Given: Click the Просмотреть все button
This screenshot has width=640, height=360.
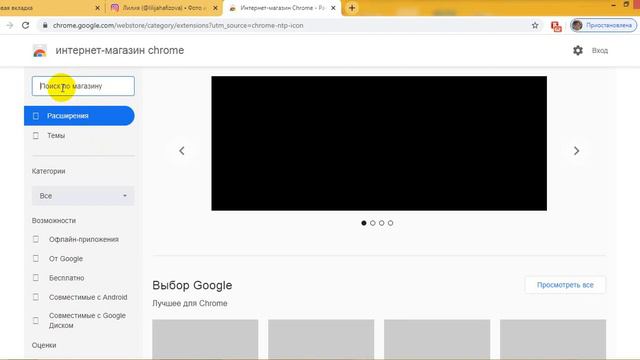Looking at the screenshot, I should coord(565,285).
